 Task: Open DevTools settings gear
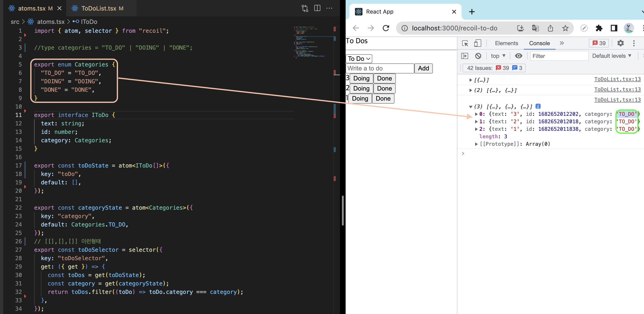(x=621, y=43)
